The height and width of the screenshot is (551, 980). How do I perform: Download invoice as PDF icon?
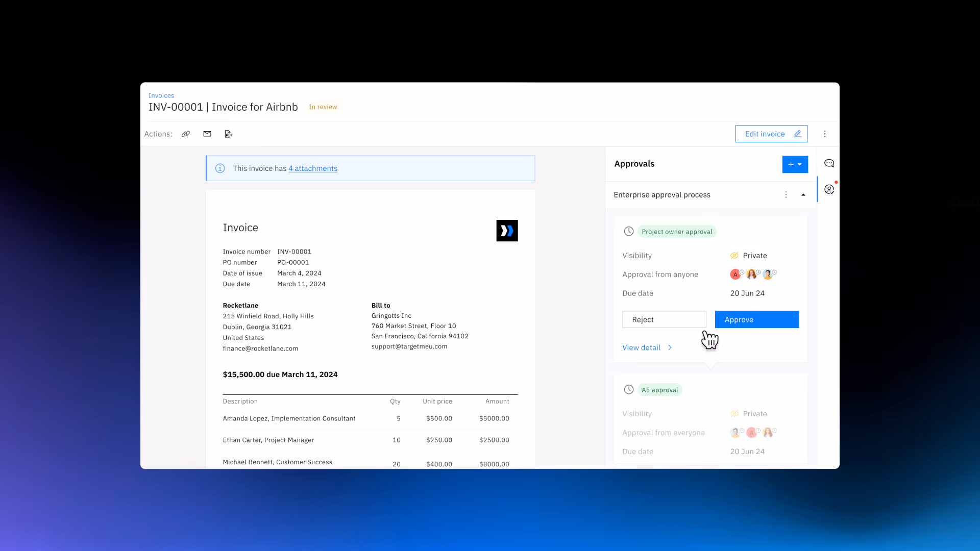click(229, 134)
